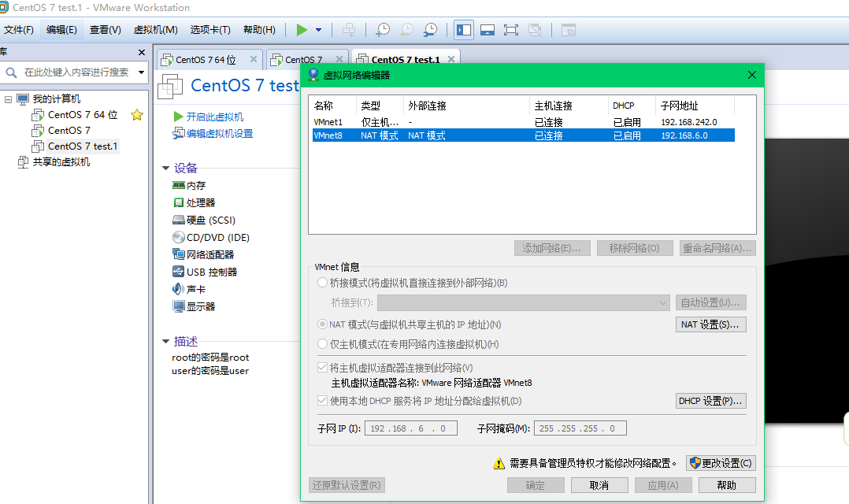The height and width of the screenshot is (504, 849).
Task: Close the CentOS 7 test.1 tab
Action: point(451,59)
